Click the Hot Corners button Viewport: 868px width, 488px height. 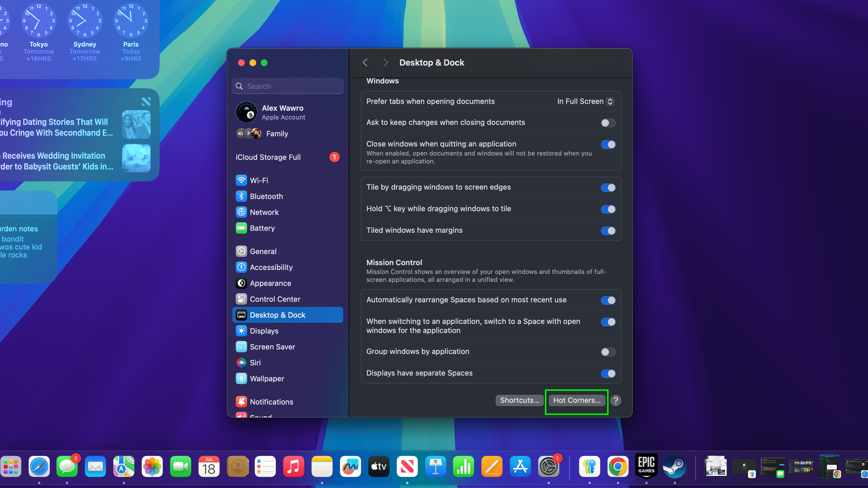click(x=577, y=400)
